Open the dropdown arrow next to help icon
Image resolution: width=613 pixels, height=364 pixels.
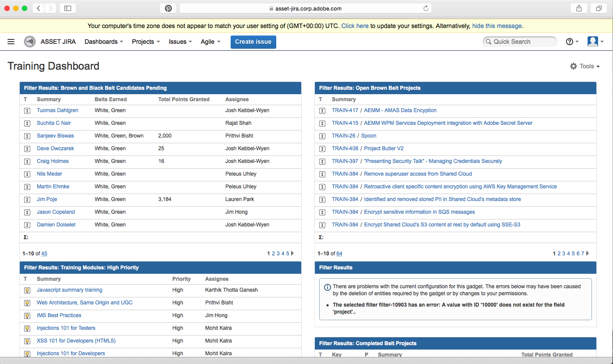[577, 42]
